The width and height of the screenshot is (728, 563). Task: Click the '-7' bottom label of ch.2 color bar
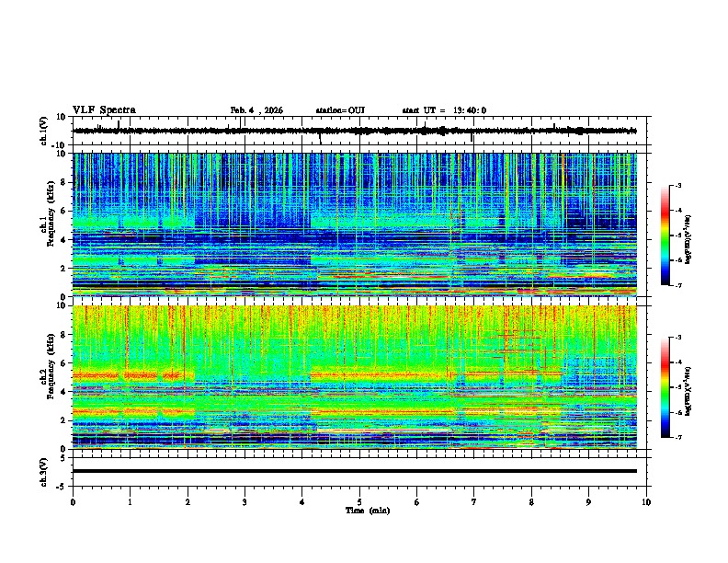(677, 438)
